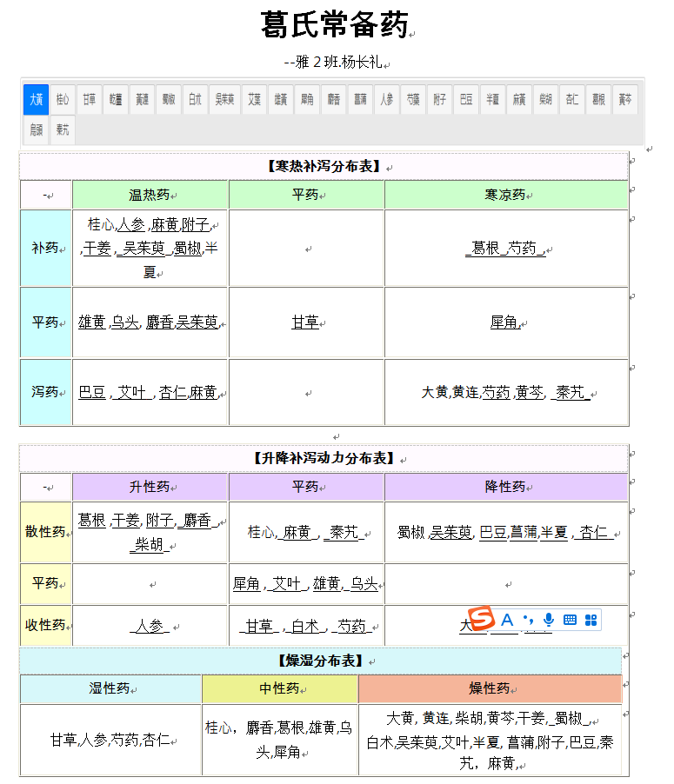Click the 【升降补泻动力分布表】 heading
This screenshot has width=674, height=784.
(324, 458)
